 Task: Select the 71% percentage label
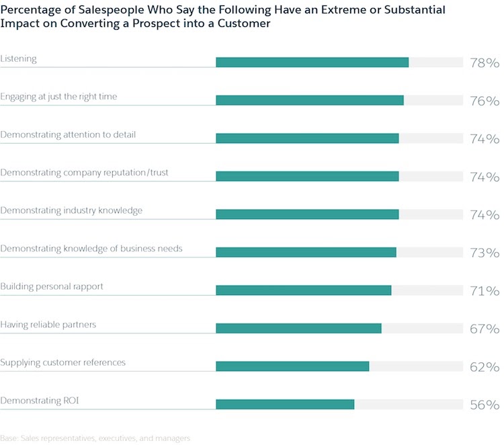[x=485, y=291]
